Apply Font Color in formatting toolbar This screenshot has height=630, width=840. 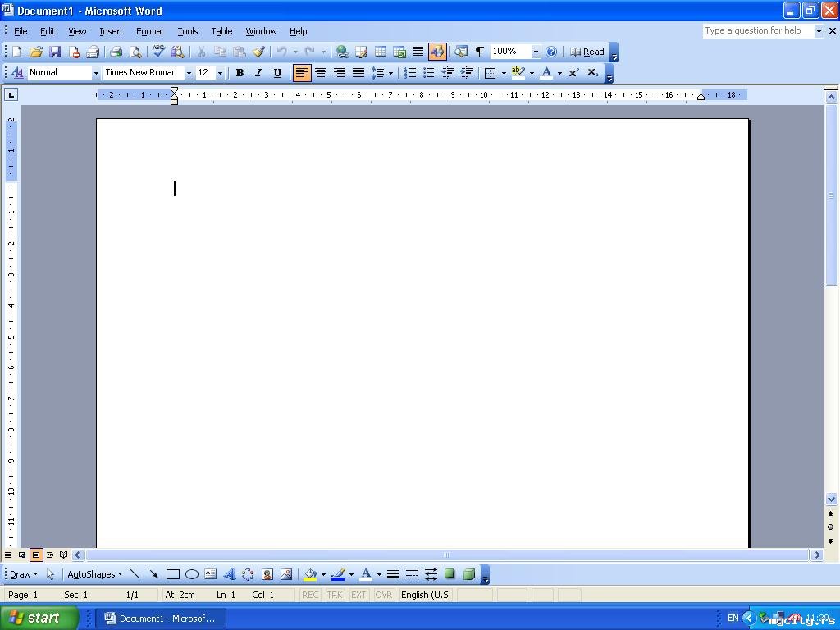click(546, 73)
